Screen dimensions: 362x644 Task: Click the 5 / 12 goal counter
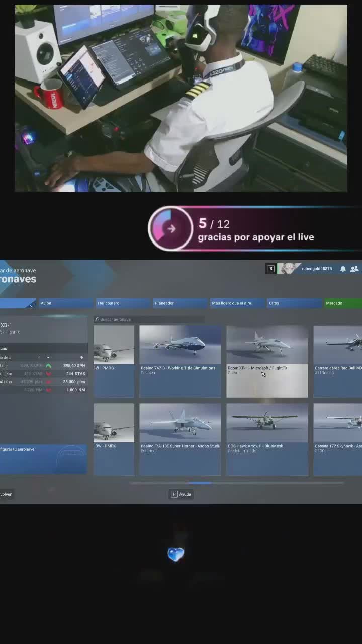coord(214,224)
